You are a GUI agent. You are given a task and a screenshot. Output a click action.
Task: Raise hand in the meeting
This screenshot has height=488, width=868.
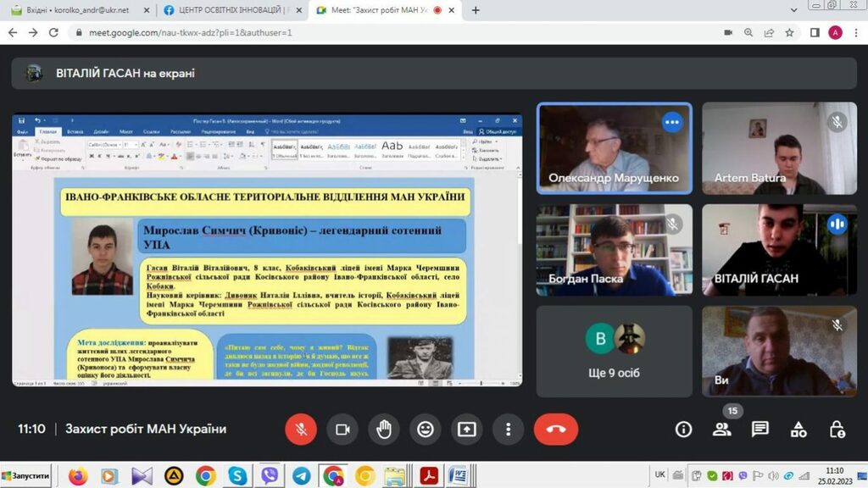pyautogui.click(x=384, y=429)
